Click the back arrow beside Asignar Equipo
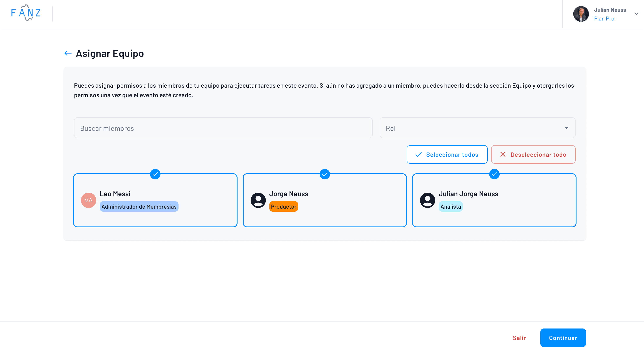Viewport: 644px width, 354px height. [x=67, y=53]
